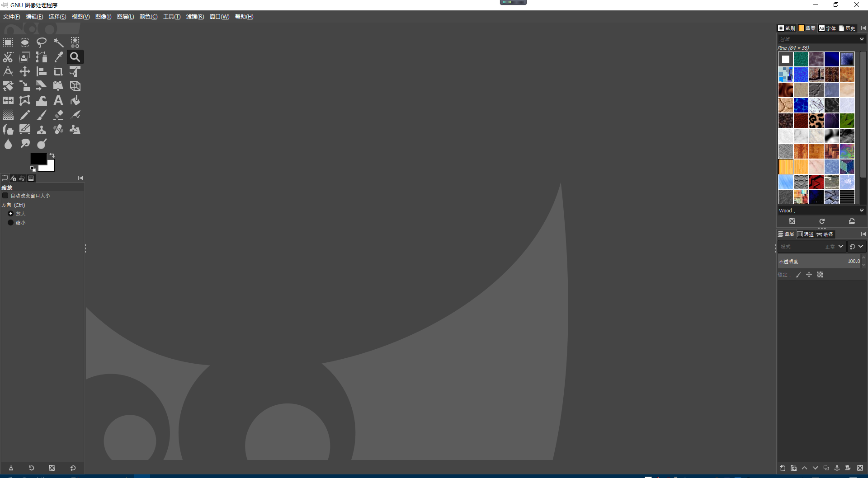Screen dimensions: 868x478
Task: Select the Text tool
Action: [58, 100]
